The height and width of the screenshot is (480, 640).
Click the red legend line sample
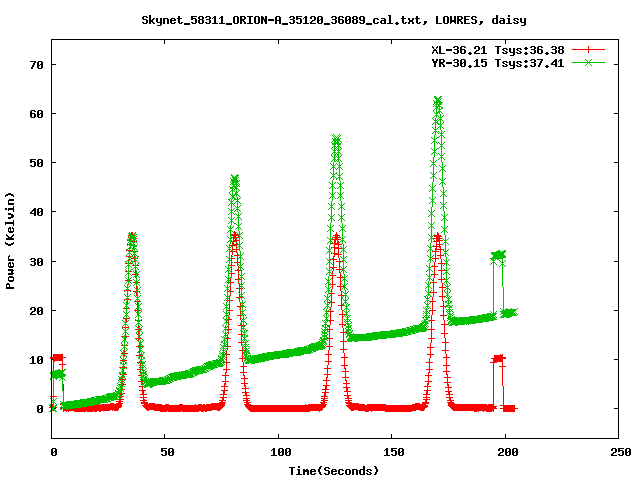pos(588,50)
